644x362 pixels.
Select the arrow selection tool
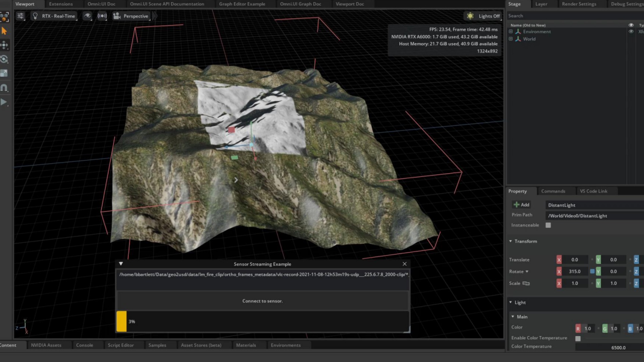point(4,31)
